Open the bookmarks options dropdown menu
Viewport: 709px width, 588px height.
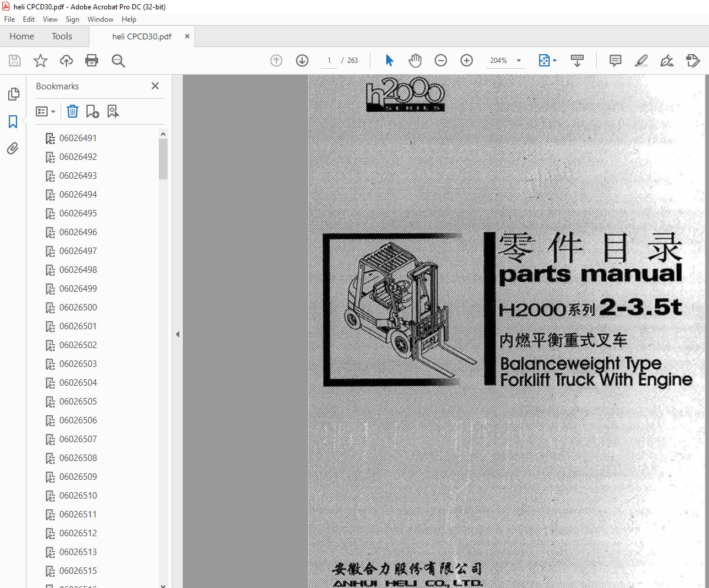(x=46, y=111)
